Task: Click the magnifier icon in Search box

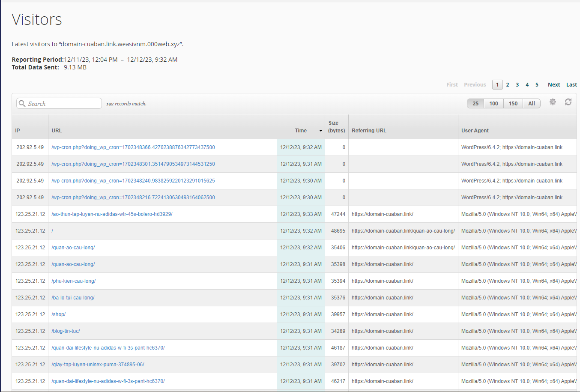Action: [x=22, y=103]
